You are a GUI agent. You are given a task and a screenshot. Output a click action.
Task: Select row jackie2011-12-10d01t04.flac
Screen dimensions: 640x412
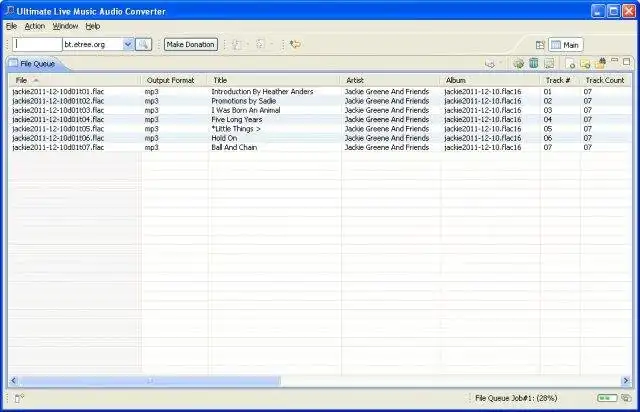[x=320, y=120]
